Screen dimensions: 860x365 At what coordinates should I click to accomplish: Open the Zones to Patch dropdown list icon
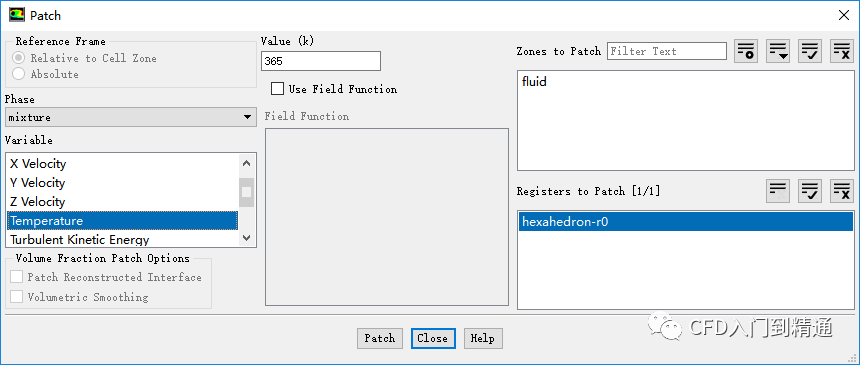(x=778, y=51)
